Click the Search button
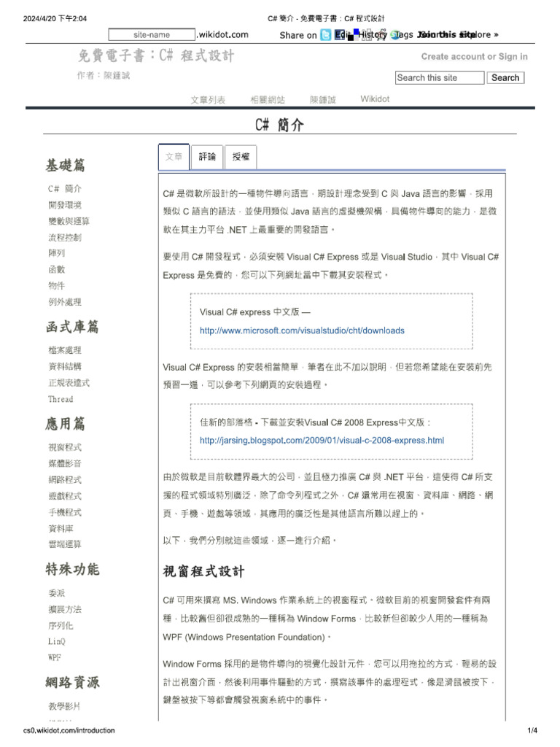The image size is (560, 747). (505, 77)
